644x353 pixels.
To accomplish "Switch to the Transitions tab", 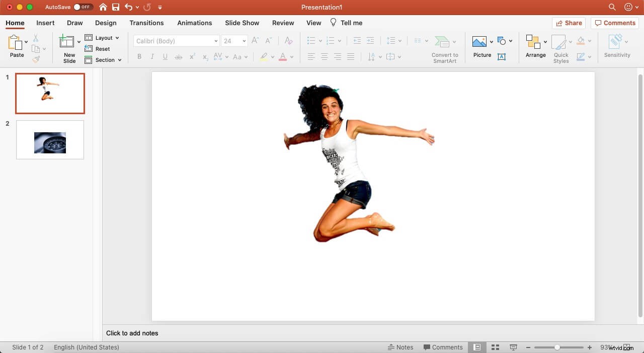I will point(146,23).
